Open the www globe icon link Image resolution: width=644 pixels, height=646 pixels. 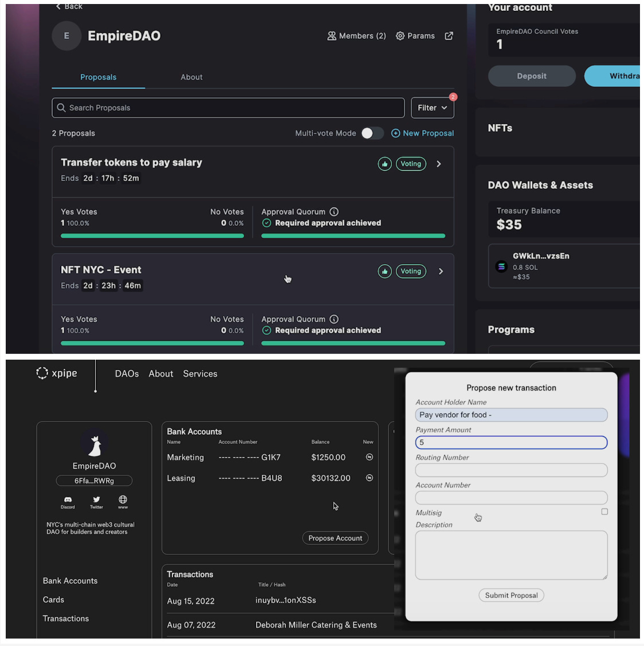pos(123,502)
